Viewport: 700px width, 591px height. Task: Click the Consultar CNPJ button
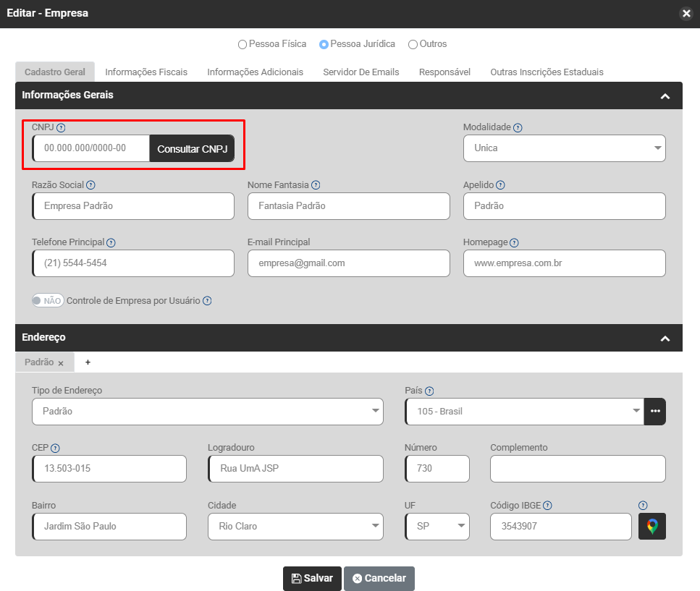192,148
